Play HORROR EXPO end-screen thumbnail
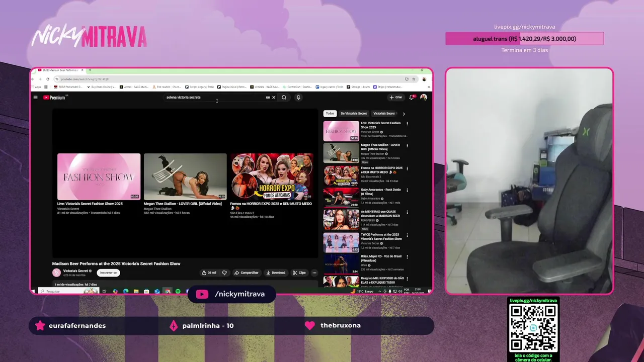The height and width of the screenshot is (362, 644). pyautogui.click(x=272, y=176)
